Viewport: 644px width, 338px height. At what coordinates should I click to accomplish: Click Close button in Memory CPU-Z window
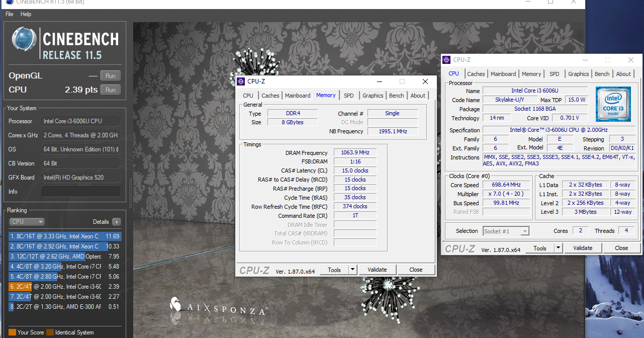pyautogui.click(x=416, y=270)
